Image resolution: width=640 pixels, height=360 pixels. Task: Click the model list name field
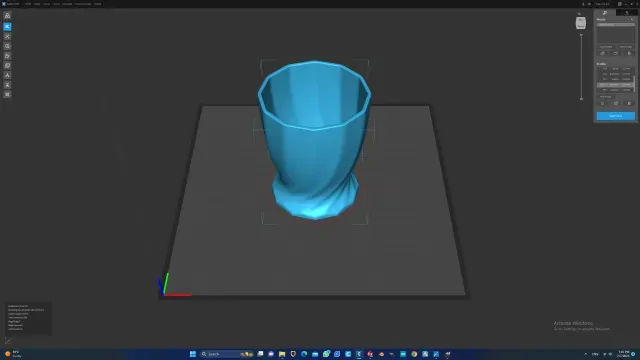tap(616, 24)
